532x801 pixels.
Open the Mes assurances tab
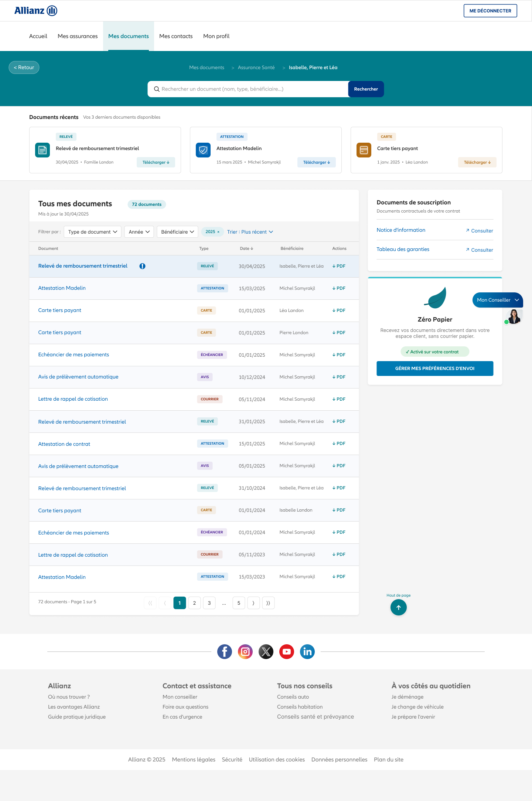pos(78,36)
